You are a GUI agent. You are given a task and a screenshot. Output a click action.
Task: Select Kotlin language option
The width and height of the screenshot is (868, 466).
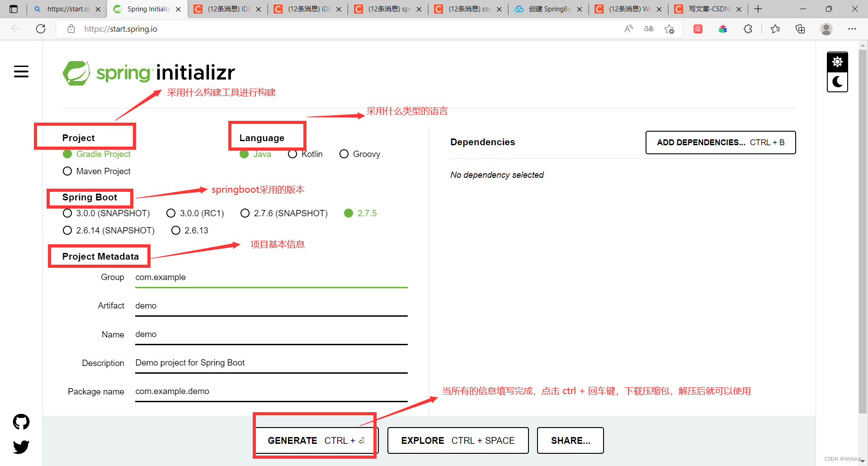[x=292, y=154]
